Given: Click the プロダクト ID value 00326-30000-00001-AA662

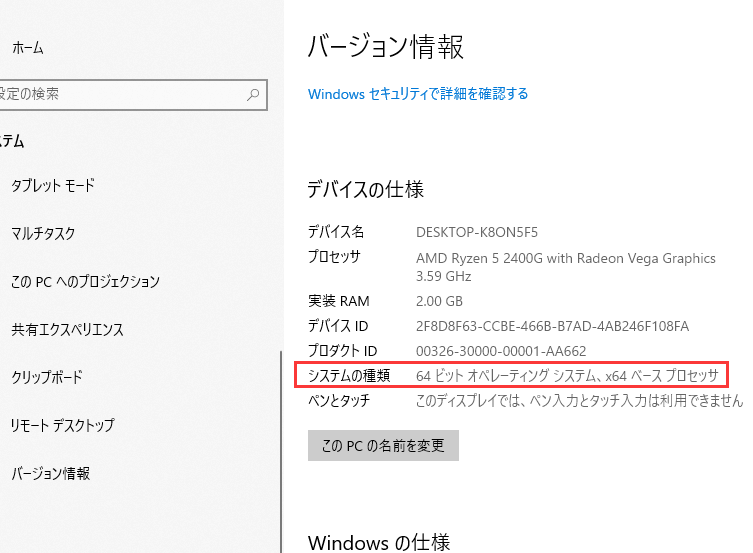Looking at the screenshot, I should click(500, 350).
